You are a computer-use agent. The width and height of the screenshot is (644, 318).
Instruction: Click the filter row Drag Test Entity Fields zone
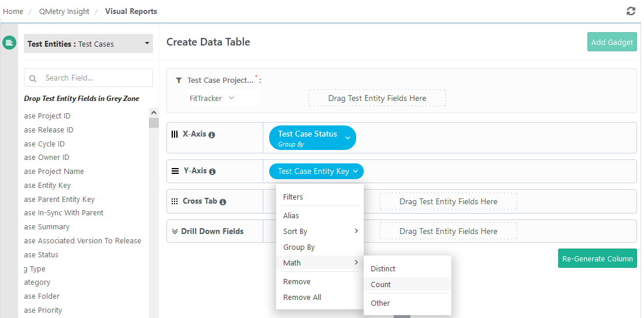(377, 98)
